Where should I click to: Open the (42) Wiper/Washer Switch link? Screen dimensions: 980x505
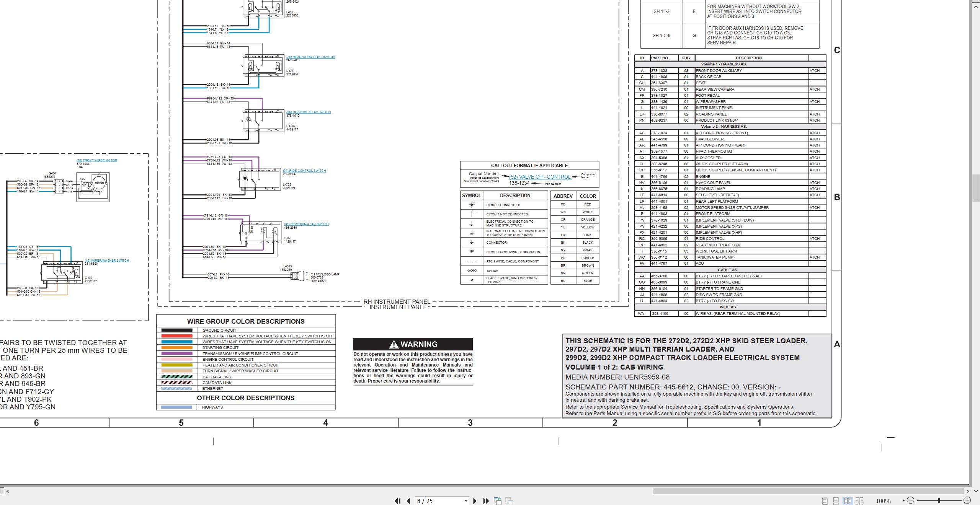tap(107, 261)
